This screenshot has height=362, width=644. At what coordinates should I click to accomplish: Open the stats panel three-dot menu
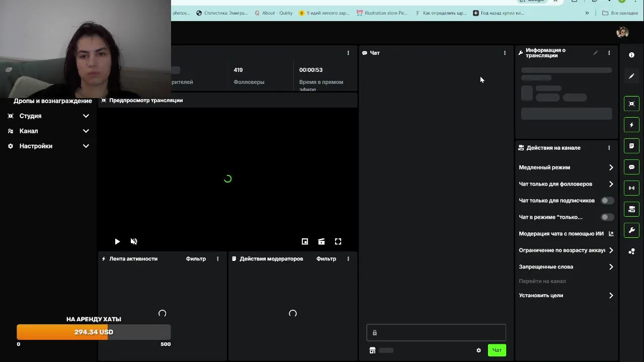(348, 53)
